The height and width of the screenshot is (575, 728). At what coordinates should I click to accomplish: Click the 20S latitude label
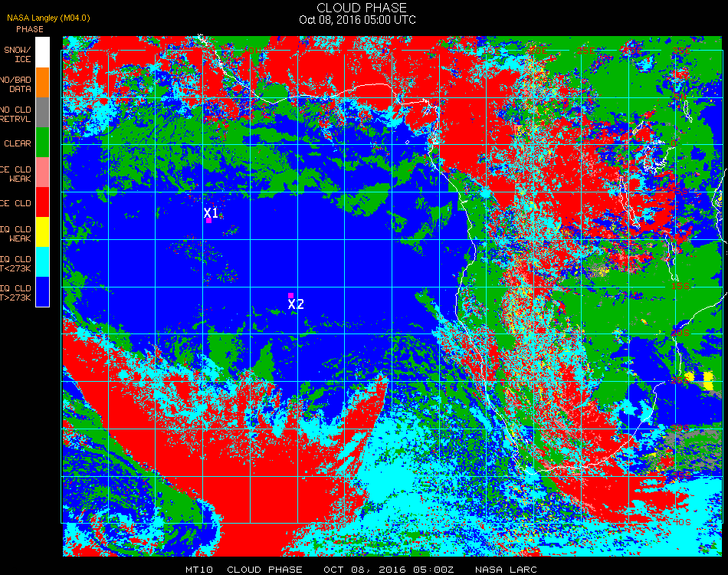pyautogui.click(x=680, y=333)
